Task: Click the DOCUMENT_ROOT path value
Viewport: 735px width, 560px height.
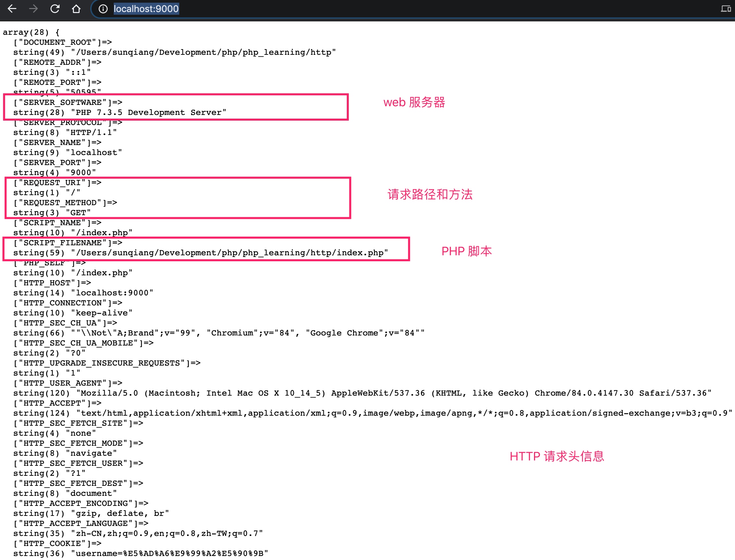Action: pyautogui.click(x=204, y=52)
